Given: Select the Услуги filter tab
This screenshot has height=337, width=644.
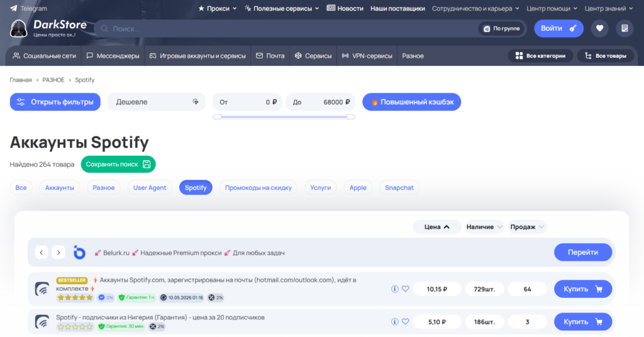Looking at the screenshot, I should (320, 187).
